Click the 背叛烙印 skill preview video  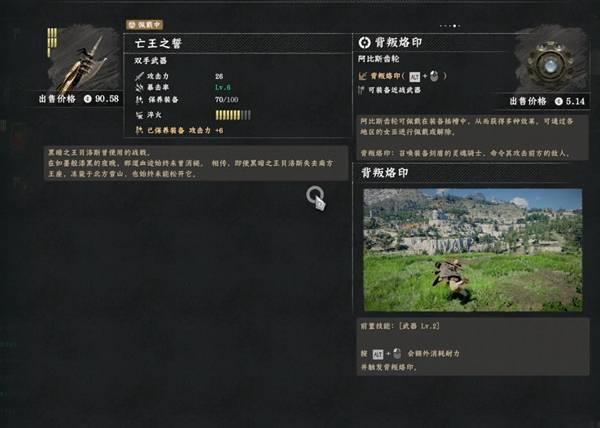(473, 250)
